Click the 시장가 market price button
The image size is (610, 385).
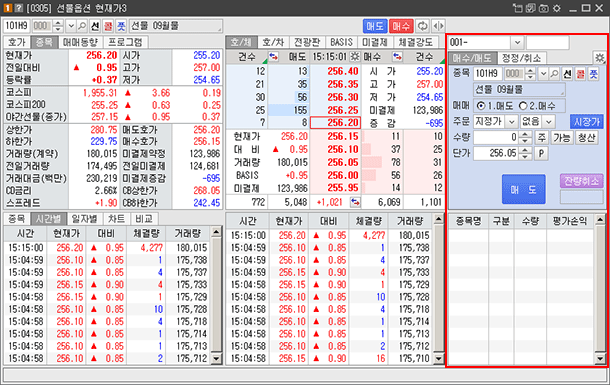pyautogui.click(x=587, y=122)
